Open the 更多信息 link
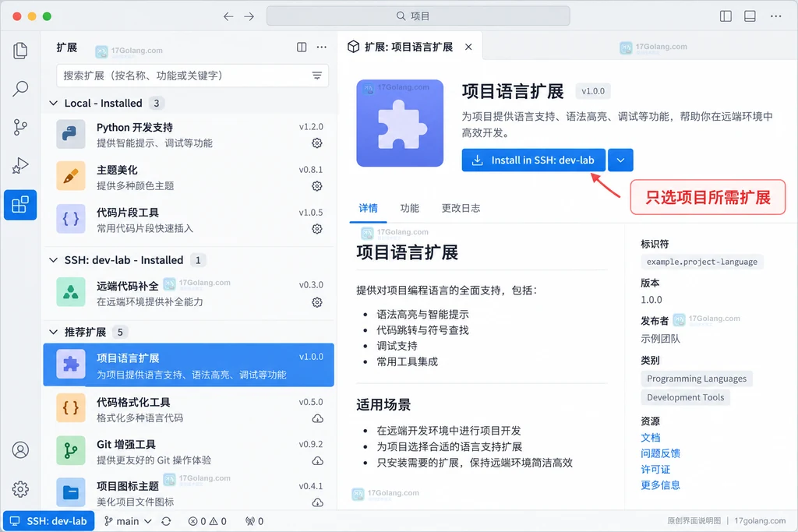798x532 pixels. pyautogui.click(x=661, y=485)
